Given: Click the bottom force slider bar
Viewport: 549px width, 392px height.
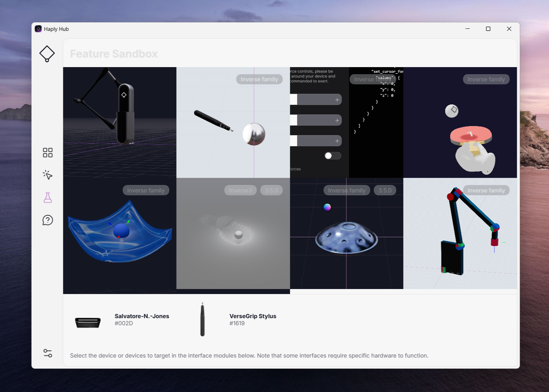Looking at the screenshot, I should 316,141.
